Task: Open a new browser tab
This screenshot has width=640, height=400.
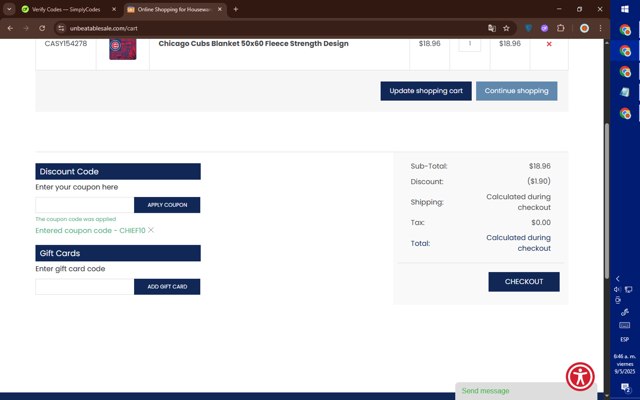Action: [236, 9]
